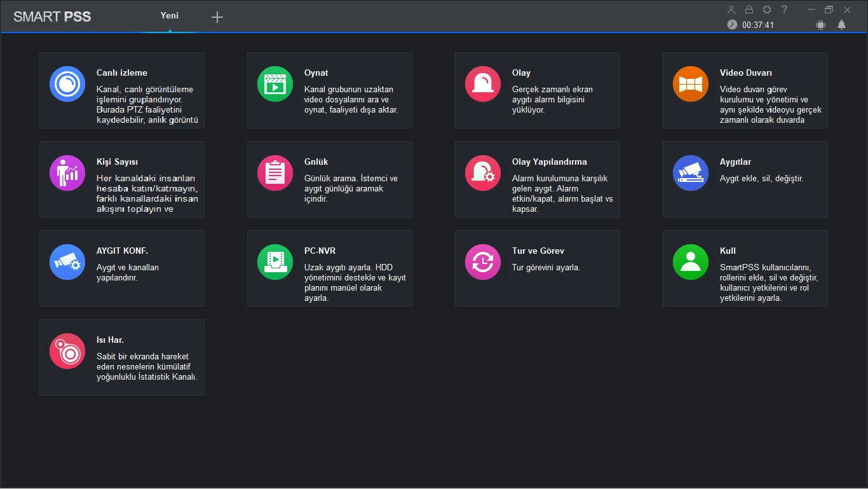Open the Tur ve Görev icon

click(x=483, y=262)
